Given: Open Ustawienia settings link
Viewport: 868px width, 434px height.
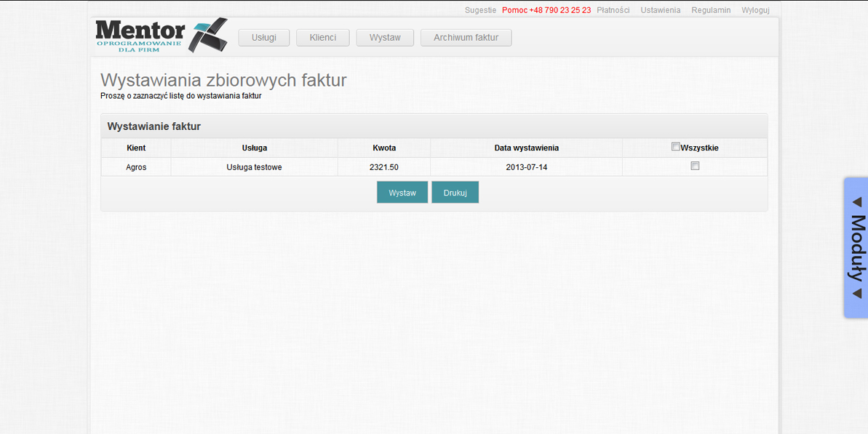Looking at the screenshot, I should coord(660,10).
